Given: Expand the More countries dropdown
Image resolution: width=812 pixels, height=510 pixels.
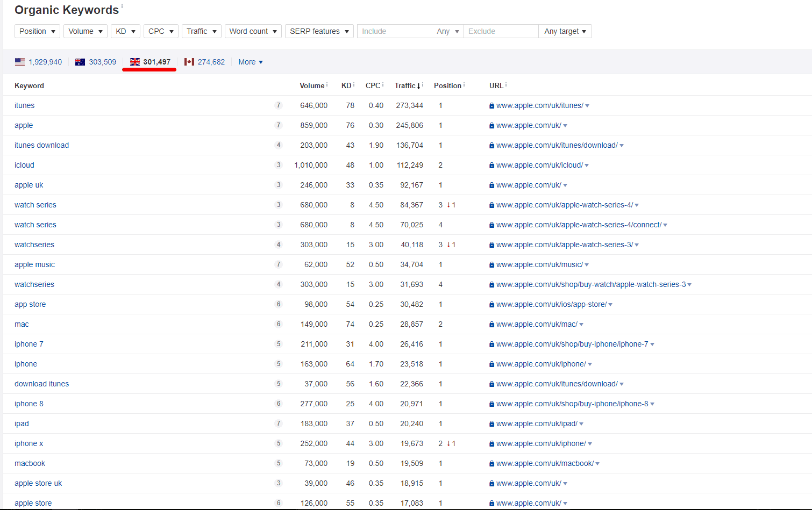Looking at the screenshot, I should 250,62.
